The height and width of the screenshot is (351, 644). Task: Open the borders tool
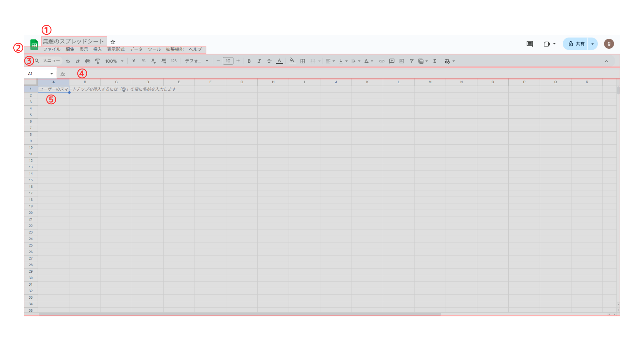click(302, 61)
